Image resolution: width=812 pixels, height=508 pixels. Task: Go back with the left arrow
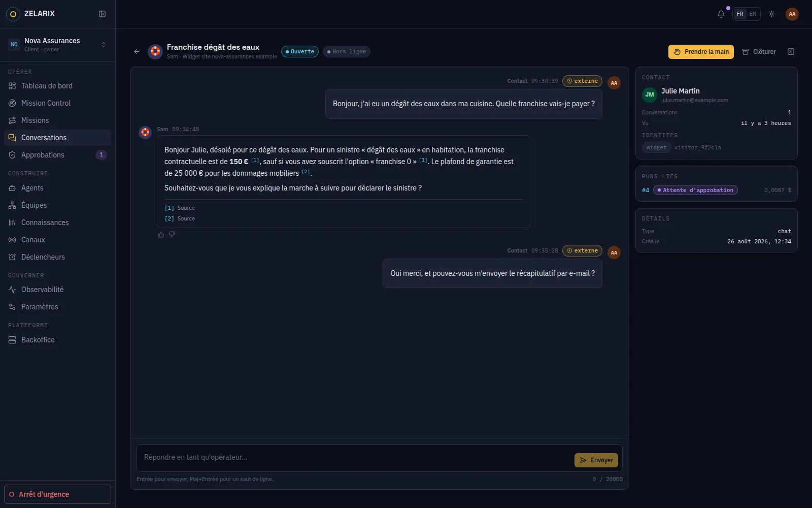pos(137,52)
